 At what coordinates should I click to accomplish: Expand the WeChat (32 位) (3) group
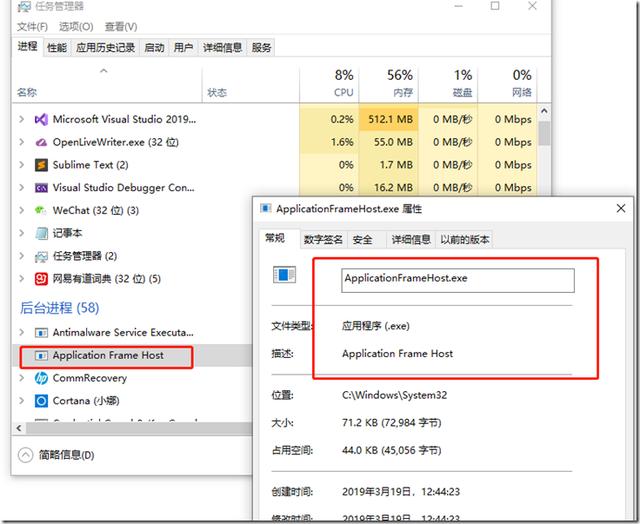(22, 210)
